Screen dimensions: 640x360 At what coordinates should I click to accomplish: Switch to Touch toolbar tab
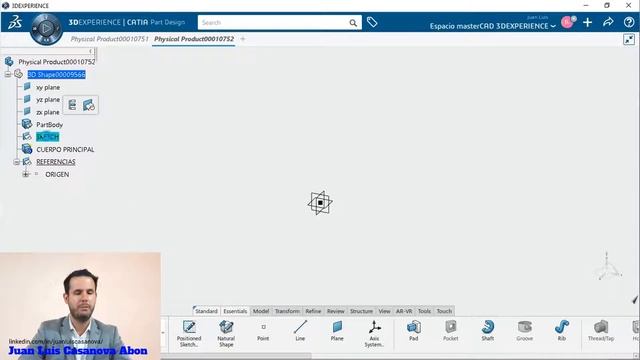[444, 311]
